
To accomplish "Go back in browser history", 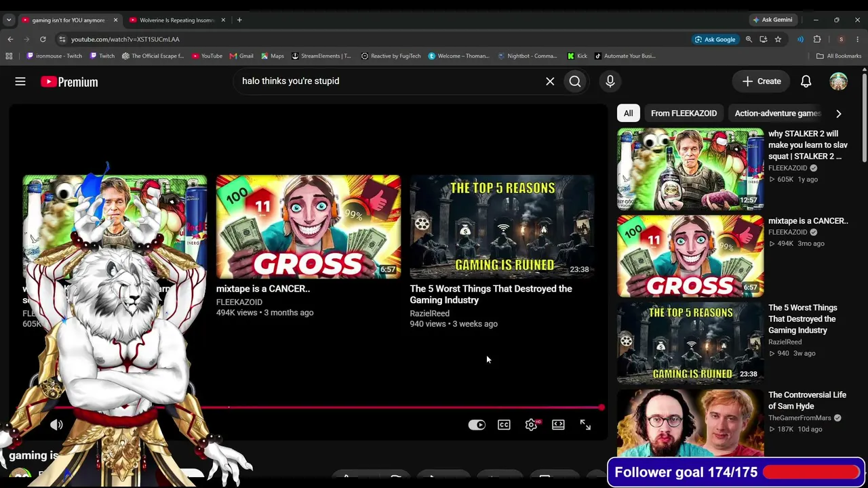I will pyautogui.click(x=10, y=39).
